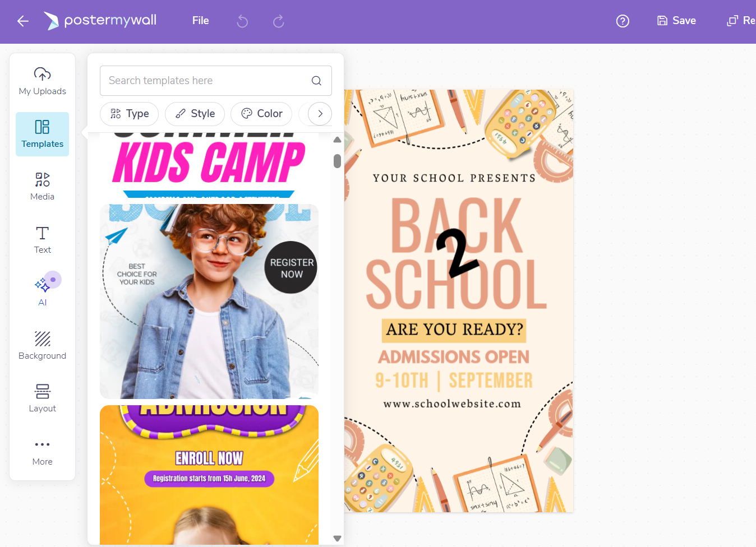The width and height of the screenshot is (756, 547).
Task: Click the Save button
Action: point(676,21)
